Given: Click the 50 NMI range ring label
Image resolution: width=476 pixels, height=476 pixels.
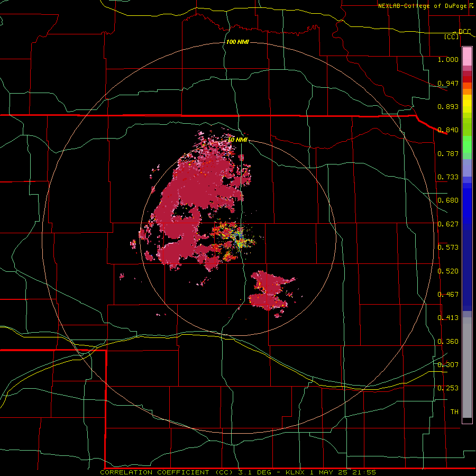Looking at the screenshot, I should click(237, 140).
